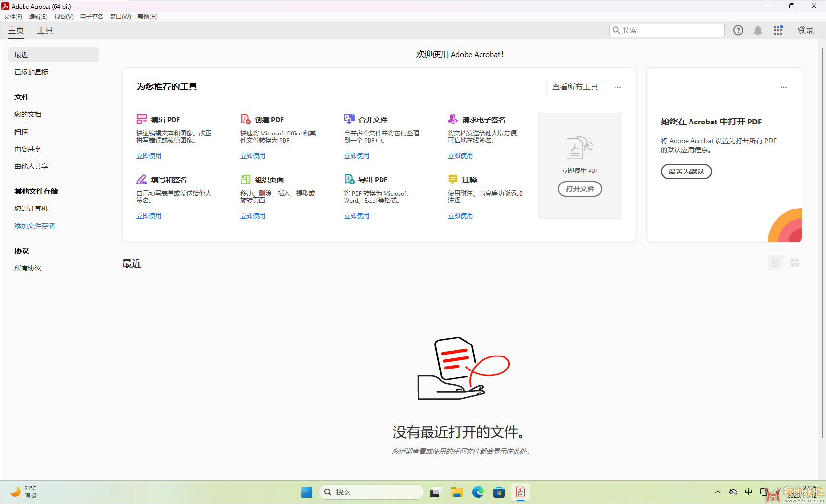The width and height of the screenshot is (826, 504).
Task: Click the 合并文件 tool icon
Action: [349, 119]
